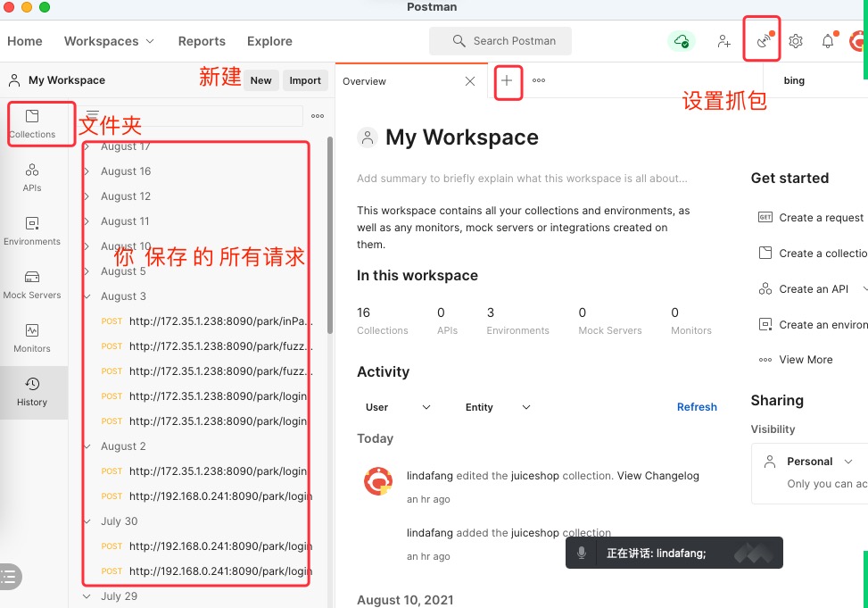The width and height of the screenshot is (868, 608).
Task: Collapse the July 30 history group
Action: 87,521
